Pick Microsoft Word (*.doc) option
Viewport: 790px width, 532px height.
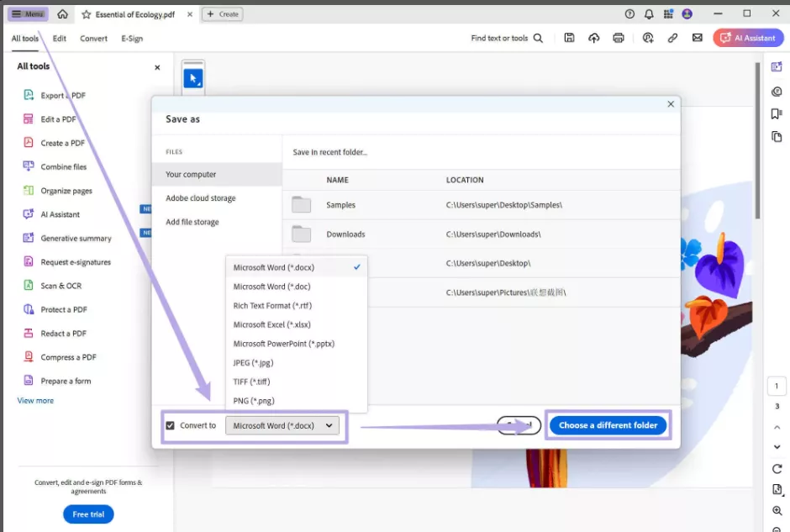coord(297,287)
